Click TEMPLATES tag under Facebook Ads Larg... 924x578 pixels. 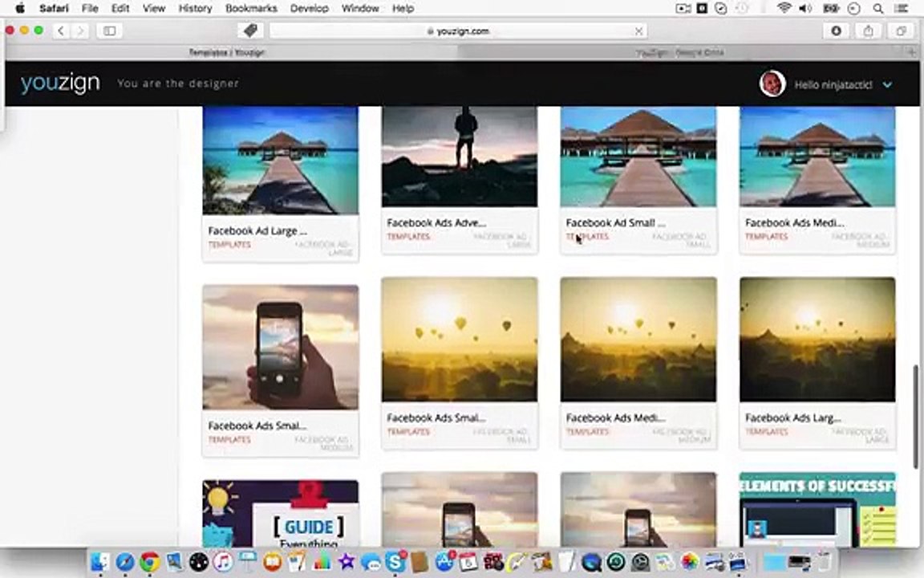point(767,432)
